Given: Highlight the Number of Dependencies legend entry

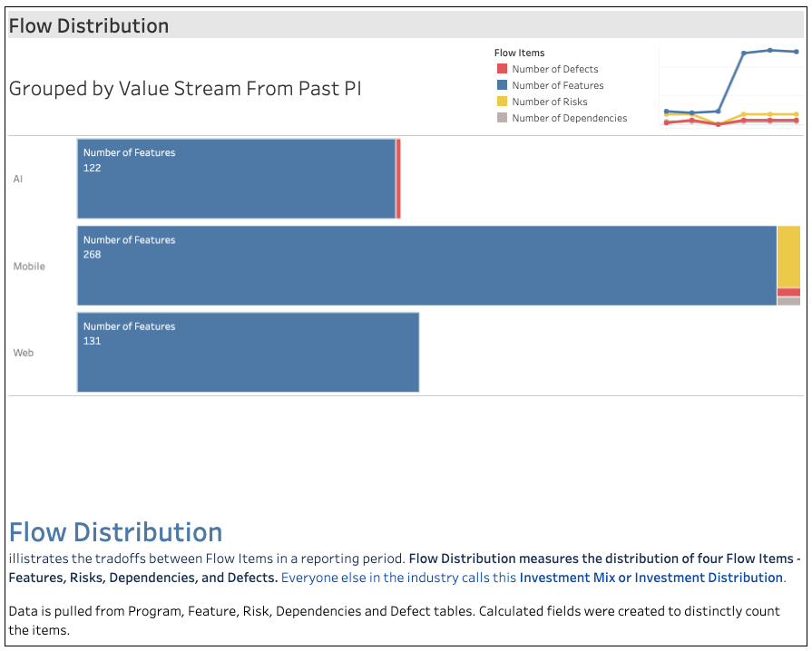Looking at the screenshot, I should (x=570, y=118).
